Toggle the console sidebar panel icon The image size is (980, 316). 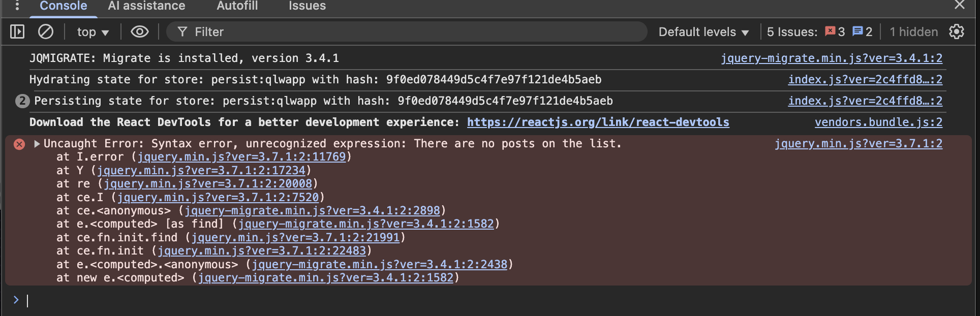(x=17, y=32)
